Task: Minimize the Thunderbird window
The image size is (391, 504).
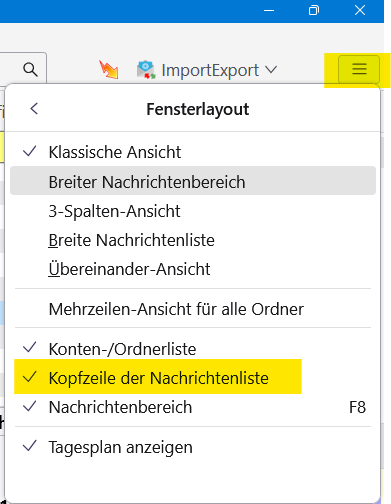Action: 269,10
